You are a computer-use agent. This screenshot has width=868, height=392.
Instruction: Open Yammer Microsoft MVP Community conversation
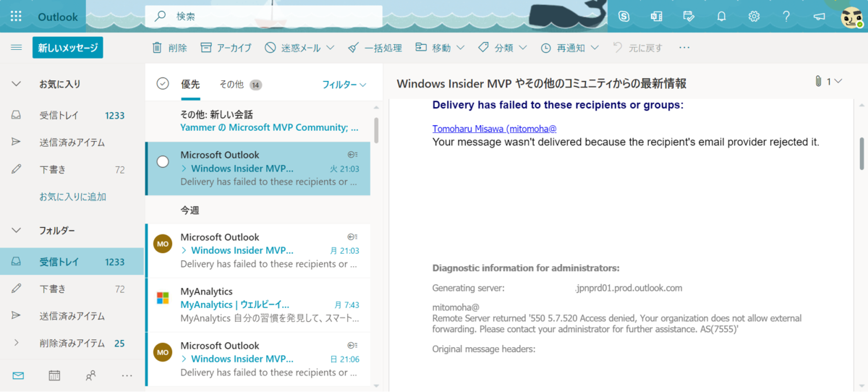258,121
